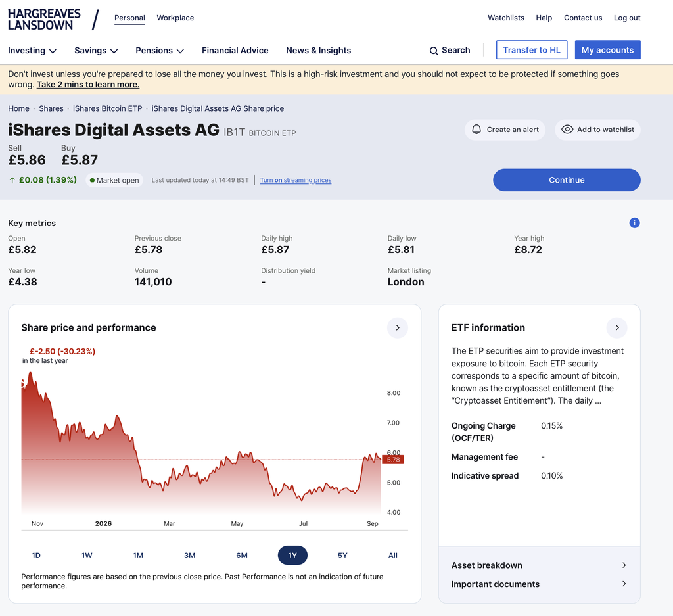Select the 1M chart range
The image size is (673, 616).
(138, 556)
